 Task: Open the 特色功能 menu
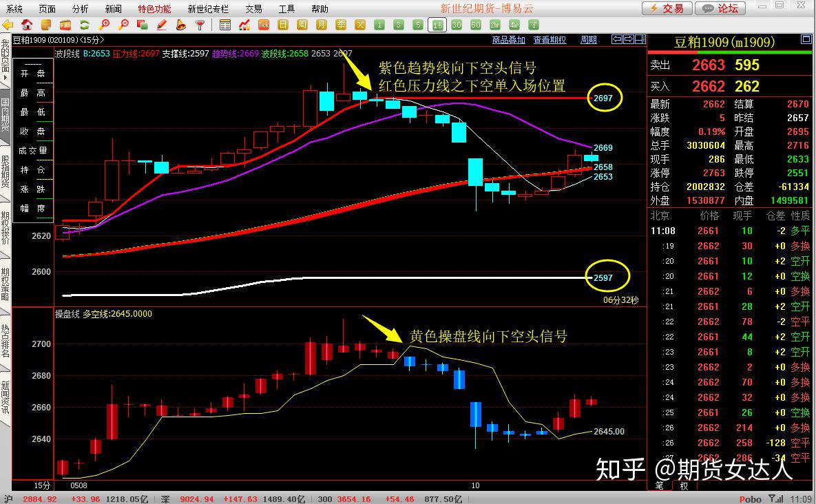(154, 9)
